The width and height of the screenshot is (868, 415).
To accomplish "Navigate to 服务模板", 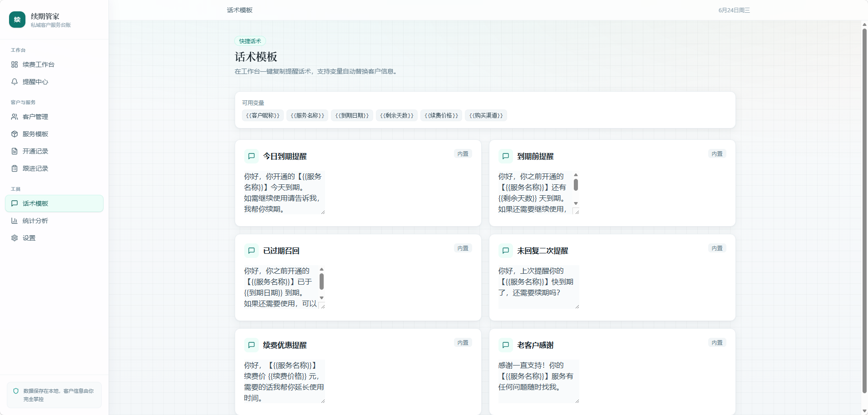I will point(54,134).
